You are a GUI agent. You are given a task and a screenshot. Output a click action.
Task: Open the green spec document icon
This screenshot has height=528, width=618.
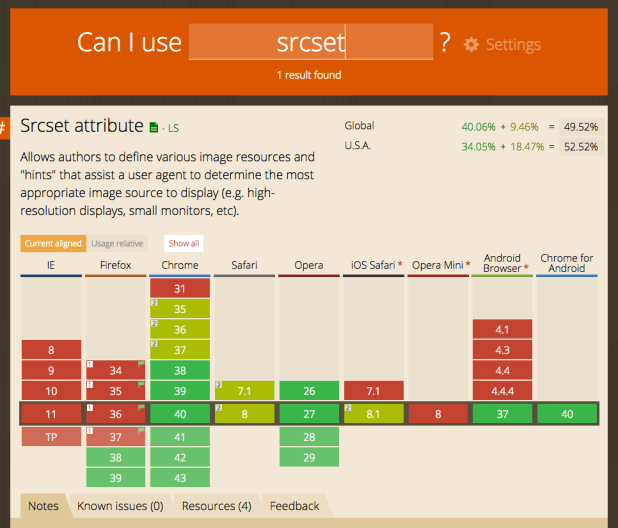pyautogui.click(x=153, y=128)
